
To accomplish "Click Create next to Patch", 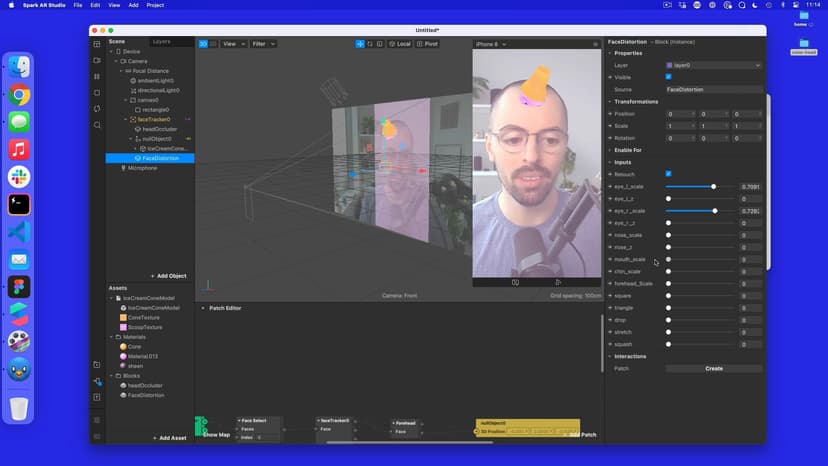I will (714, 369).
